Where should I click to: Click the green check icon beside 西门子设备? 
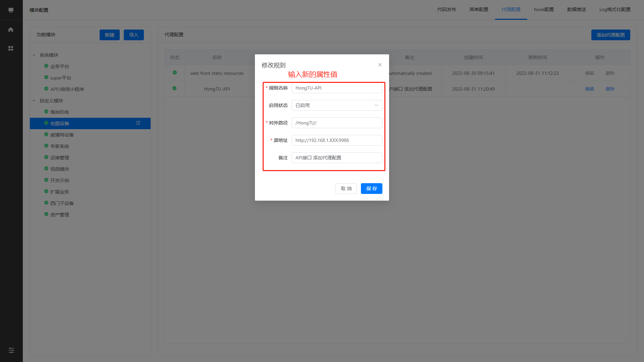point(46,203)
